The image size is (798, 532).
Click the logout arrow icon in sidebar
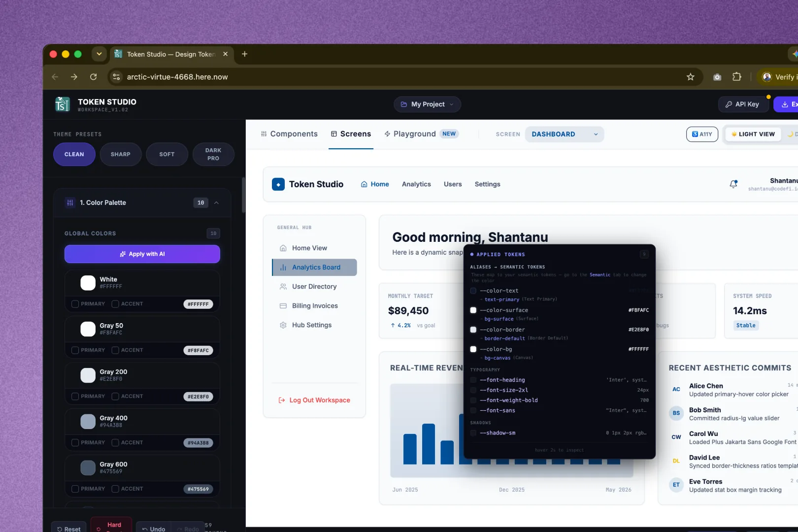pos(282,400)
